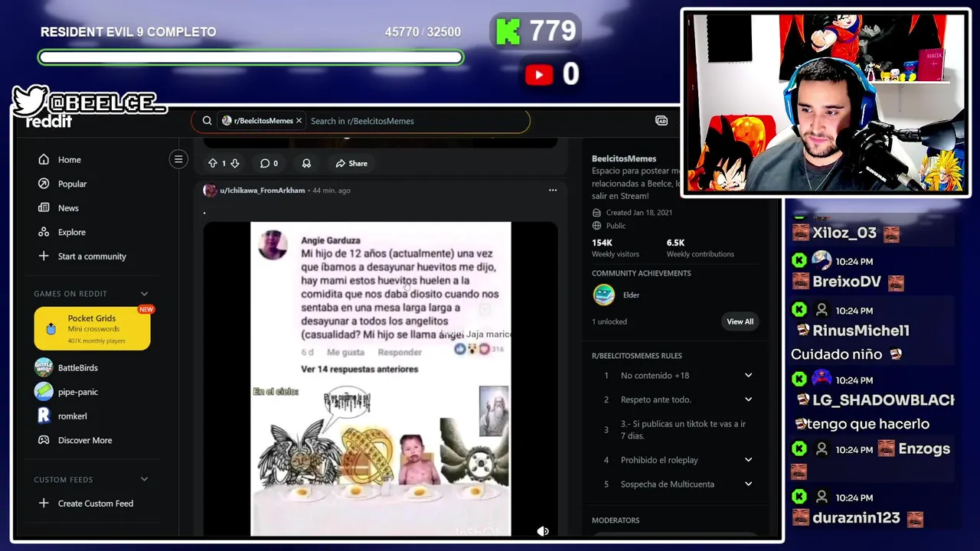Remove the r/BeelcitosMemes search filter chip
980x551 pixels.
coord(299,121)
